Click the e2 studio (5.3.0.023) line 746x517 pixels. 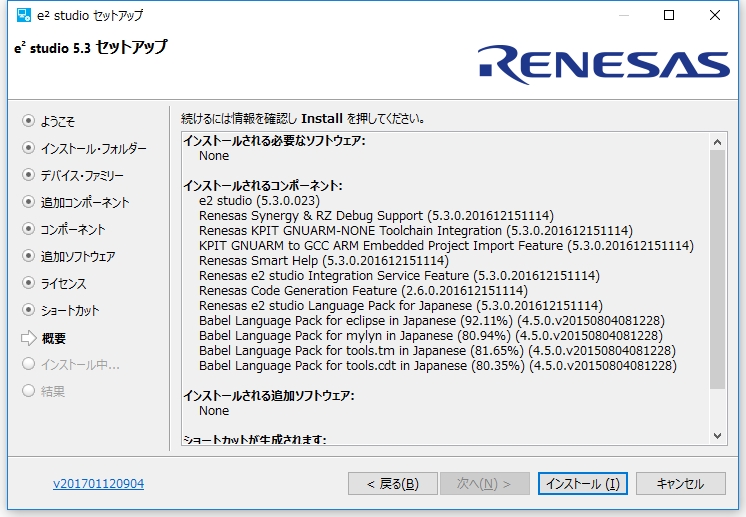259,201
